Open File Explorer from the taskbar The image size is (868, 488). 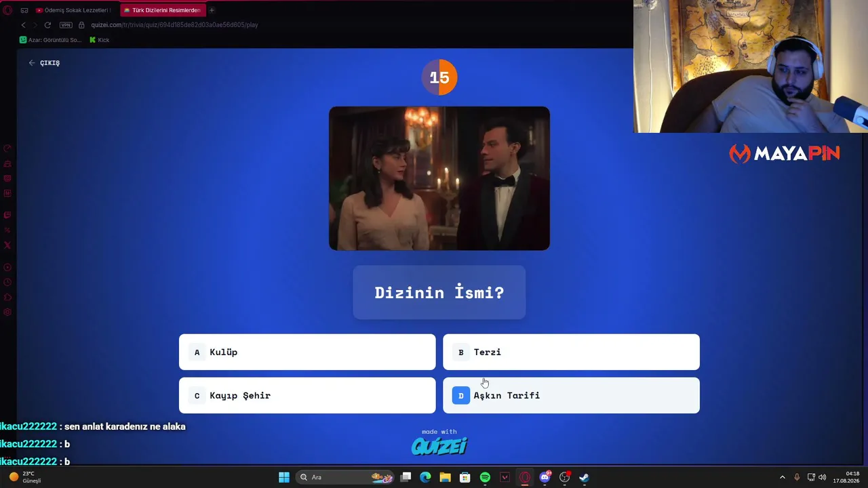point(445,477)
